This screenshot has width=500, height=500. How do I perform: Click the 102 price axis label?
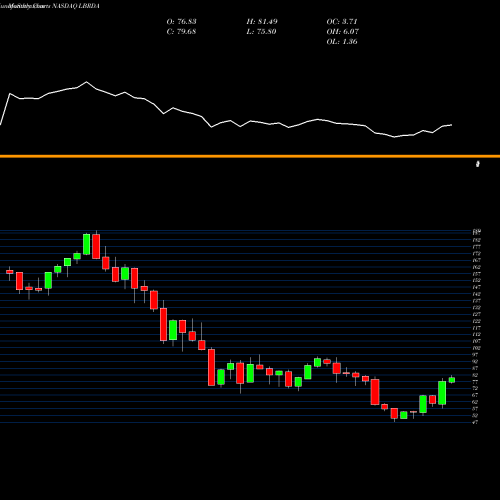pyautogui.click(x=476, y=348)
